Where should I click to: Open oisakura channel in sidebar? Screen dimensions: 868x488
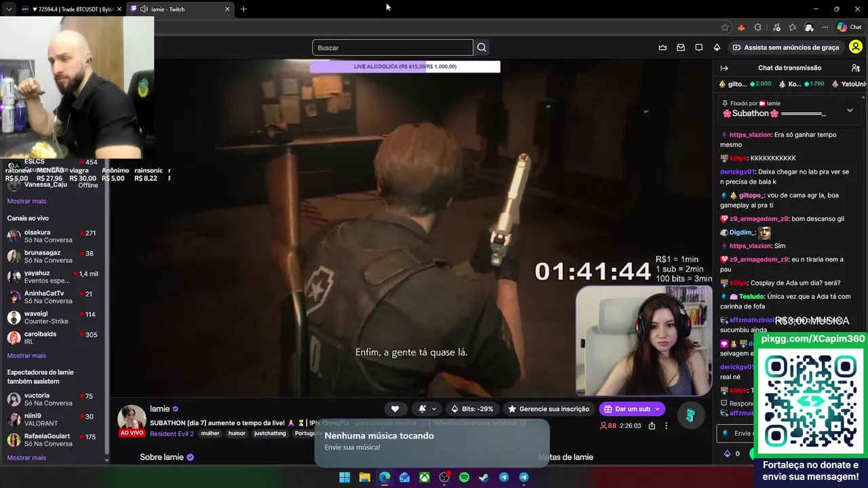tap(54, 237)
